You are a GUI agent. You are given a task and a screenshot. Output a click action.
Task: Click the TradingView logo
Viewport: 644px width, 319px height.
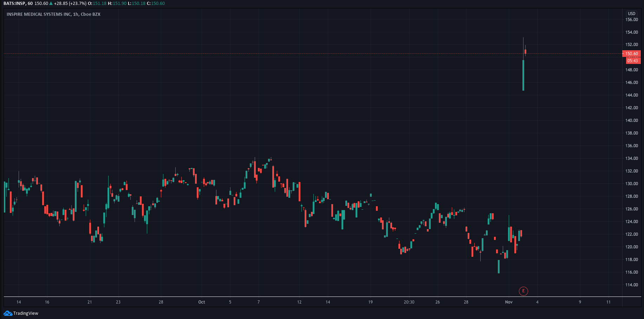click(x=8, y=313)
